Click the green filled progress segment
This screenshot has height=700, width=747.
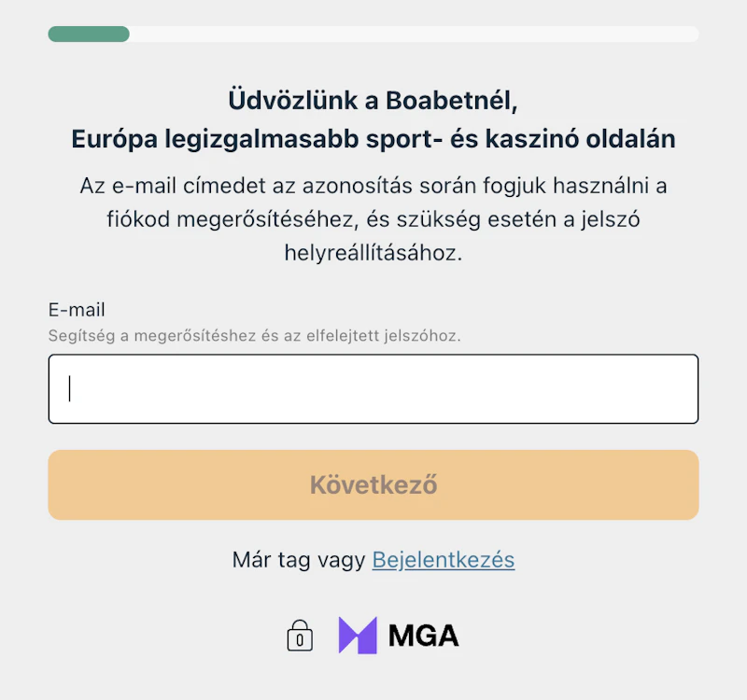point(89,35)
